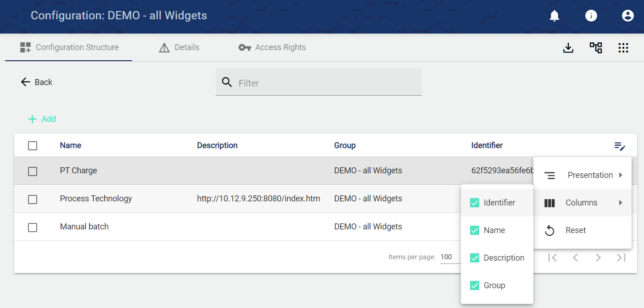644x308 pixels.
Task: Choose Reset from the table menu
Action: point(575,230)
